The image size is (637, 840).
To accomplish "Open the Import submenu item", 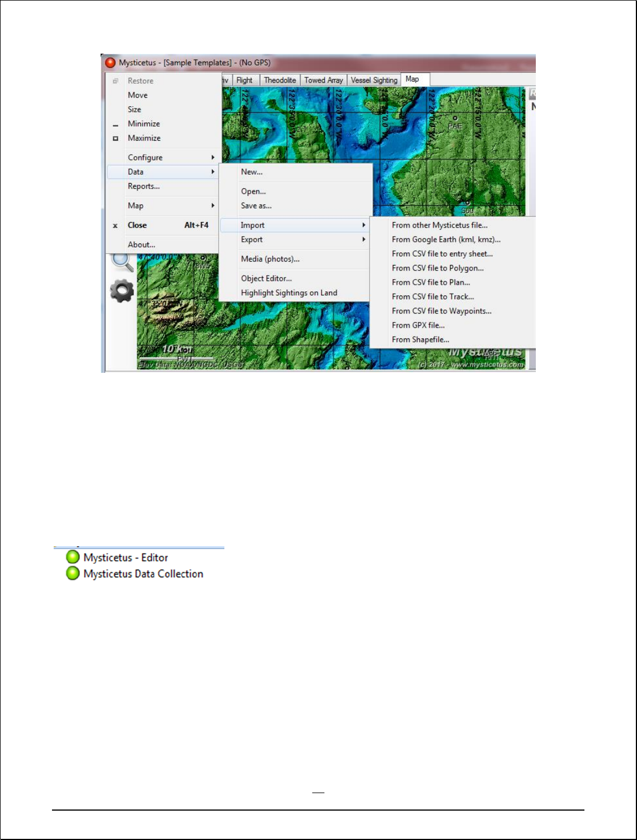I will click(x=295, y=225).
